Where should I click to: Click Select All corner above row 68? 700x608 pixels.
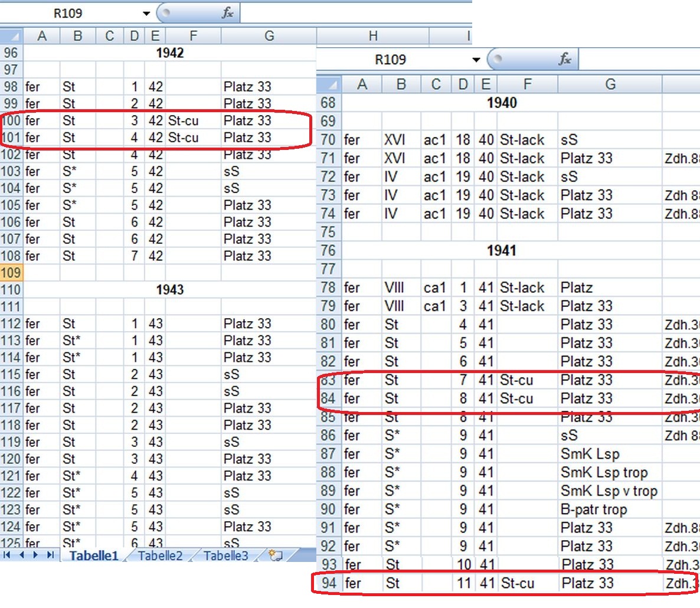click(329, 84)
